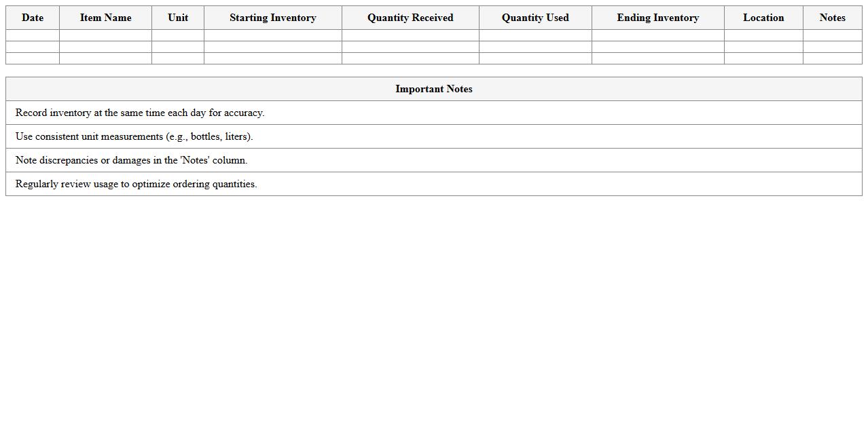Click the first empty Unit cell
The height and width of the screenshot is (441, 868).
177,35
